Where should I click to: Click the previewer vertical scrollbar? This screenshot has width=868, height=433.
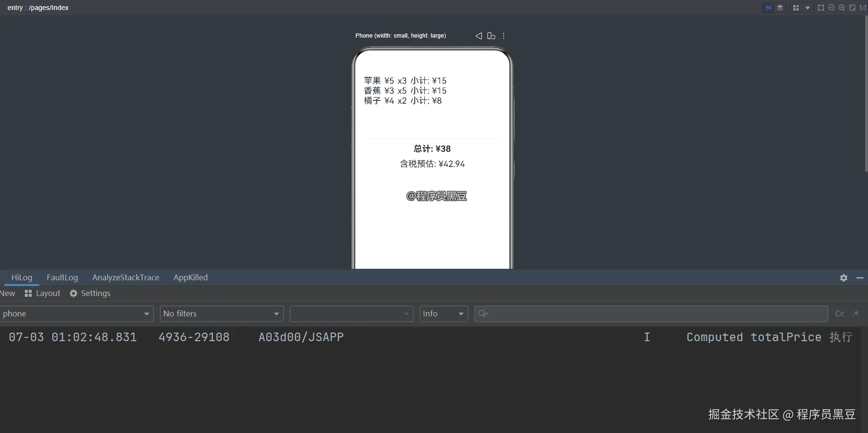[x=866, y=94]
